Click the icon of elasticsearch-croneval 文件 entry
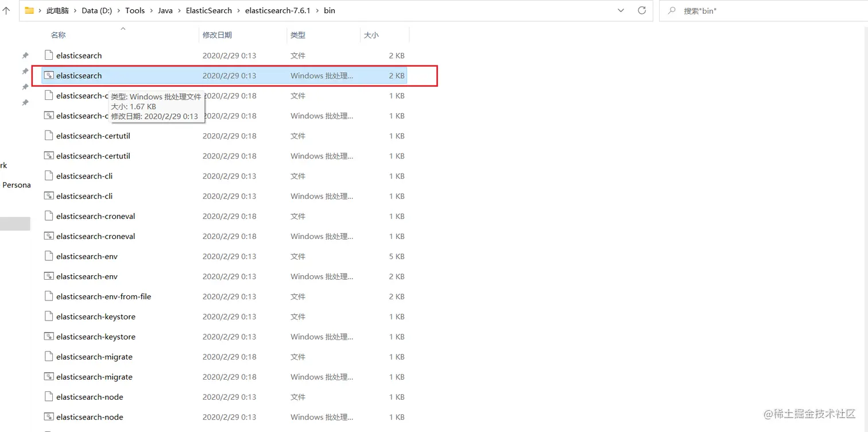Image resolution: width=868 pixels, height=432 pixels. pos(49,216)
